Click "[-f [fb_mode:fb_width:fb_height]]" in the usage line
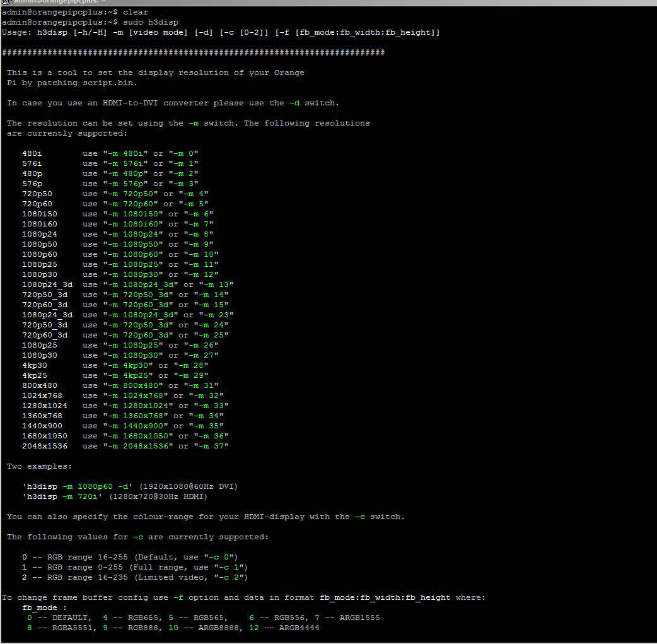The width and height of the screenshot is (657, 644). [x=358, y=32]
